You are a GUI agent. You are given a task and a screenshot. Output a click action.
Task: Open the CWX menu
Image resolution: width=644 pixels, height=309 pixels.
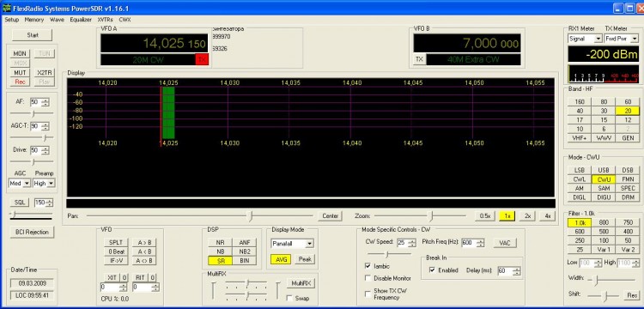point(125,19)
